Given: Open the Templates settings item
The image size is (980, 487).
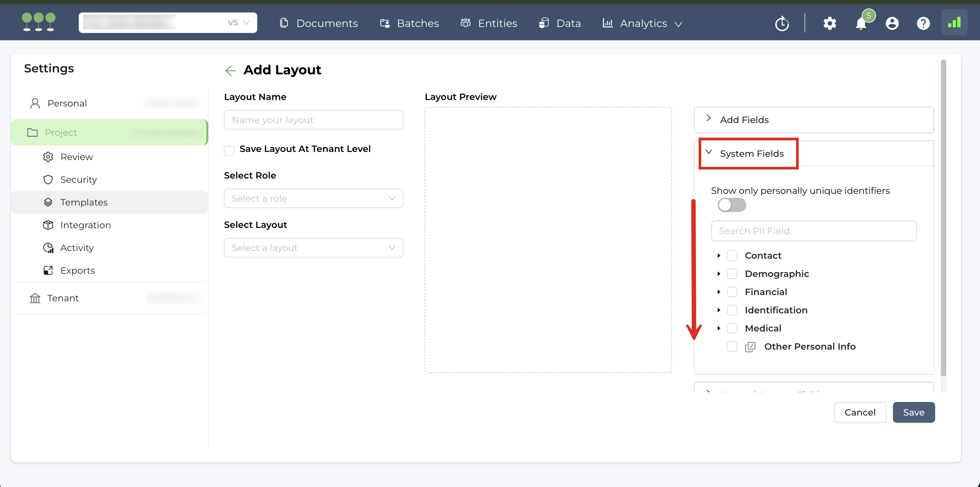Looking at the screenshot, I should click(x=84, y=202).
